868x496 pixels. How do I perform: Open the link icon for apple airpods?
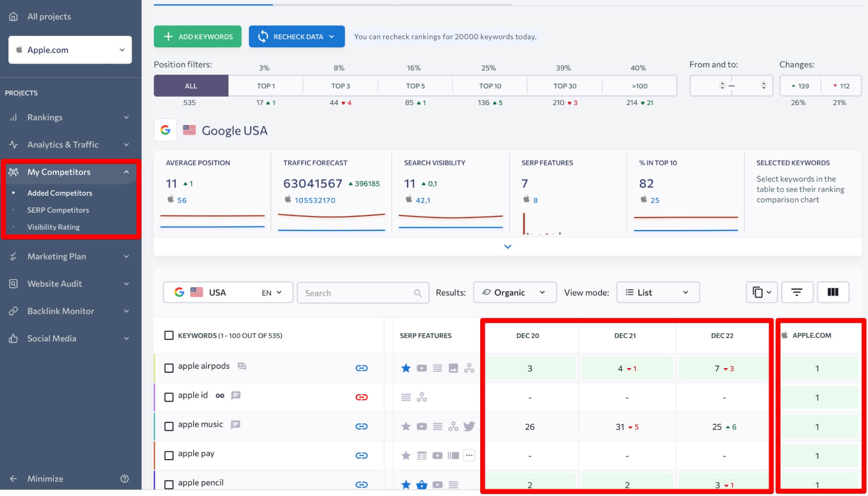click(362, 368)
